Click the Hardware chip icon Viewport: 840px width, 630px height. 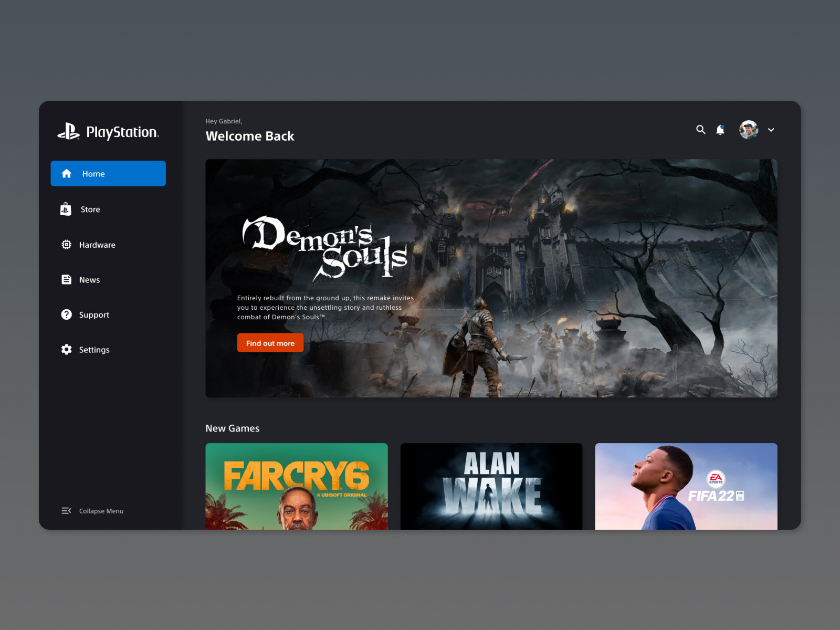66,245
